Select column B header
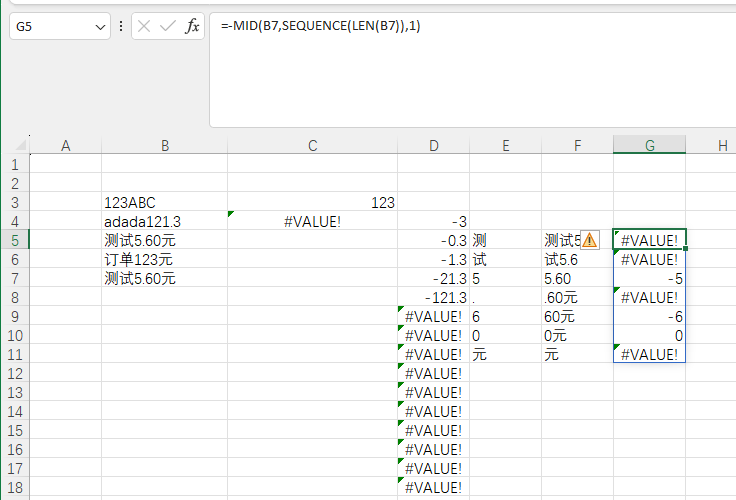 tap(165, 145)
